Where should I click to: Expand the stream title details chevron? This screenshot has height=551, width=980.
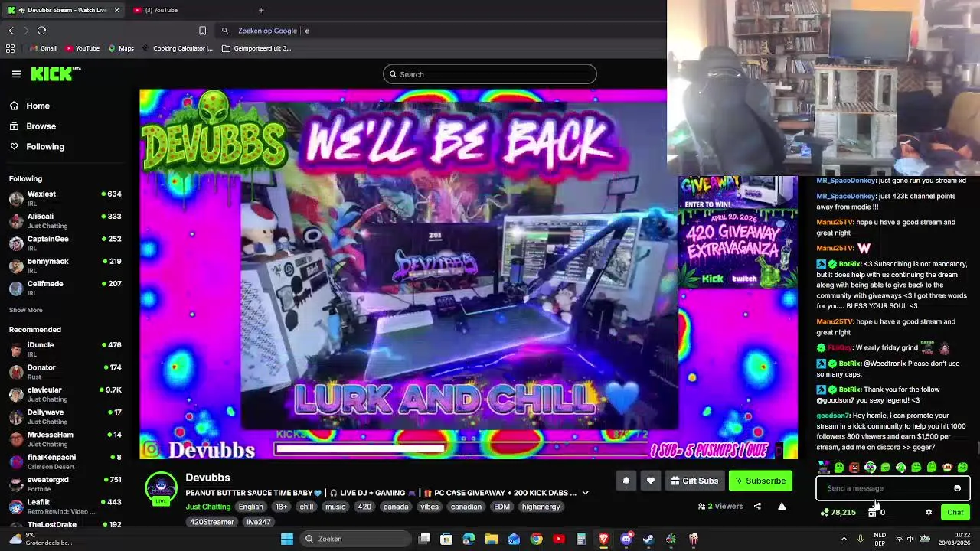pos(585,494)
